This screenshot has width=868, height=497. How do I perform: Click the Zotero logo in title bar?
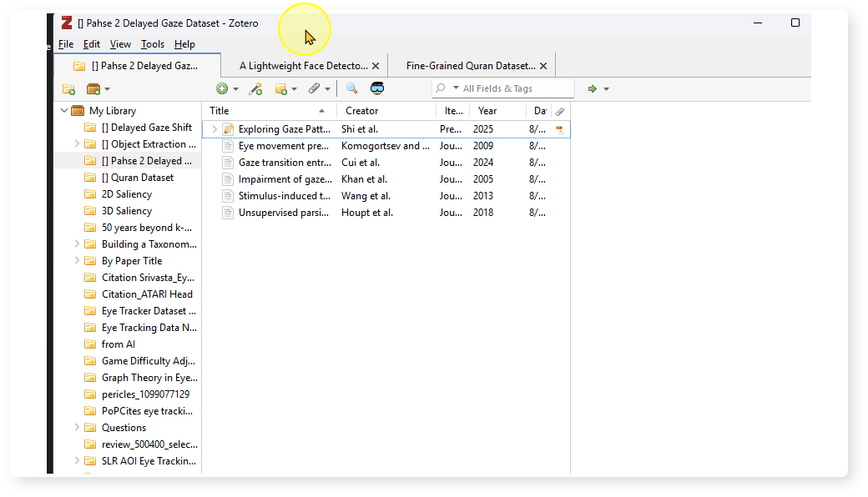(67, 23)
